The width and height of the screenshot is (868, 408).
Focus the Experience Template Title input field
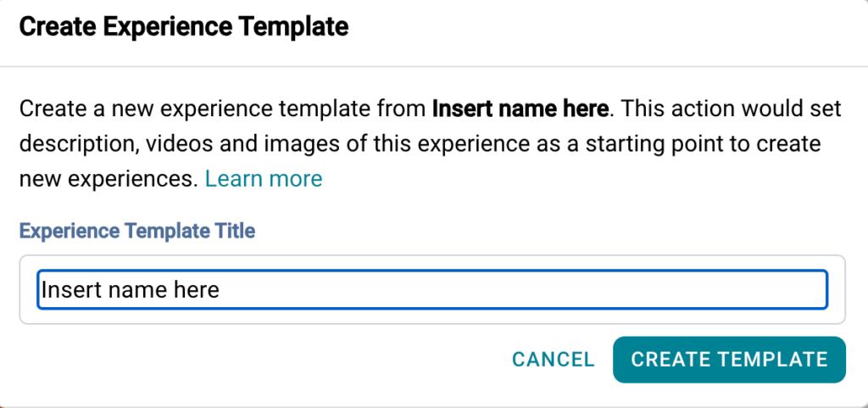(x=432, y=290)
